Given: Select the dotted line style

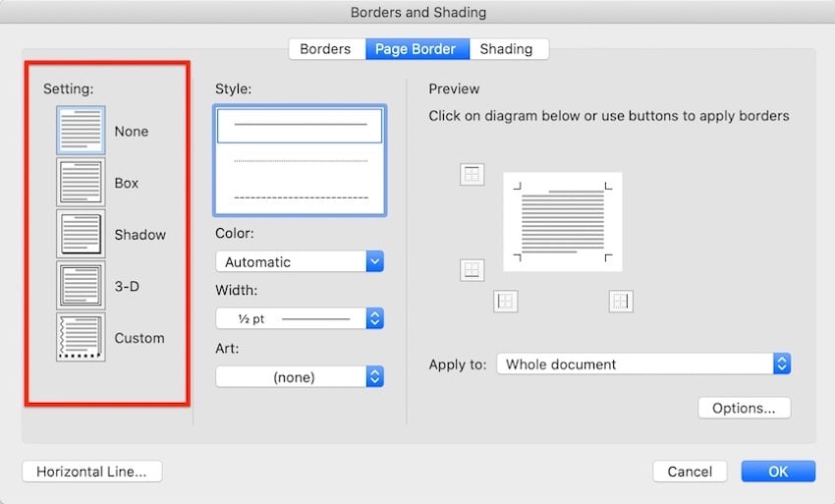Looking at the screenshot, I should pyautogui.click(x=300, y=161).
